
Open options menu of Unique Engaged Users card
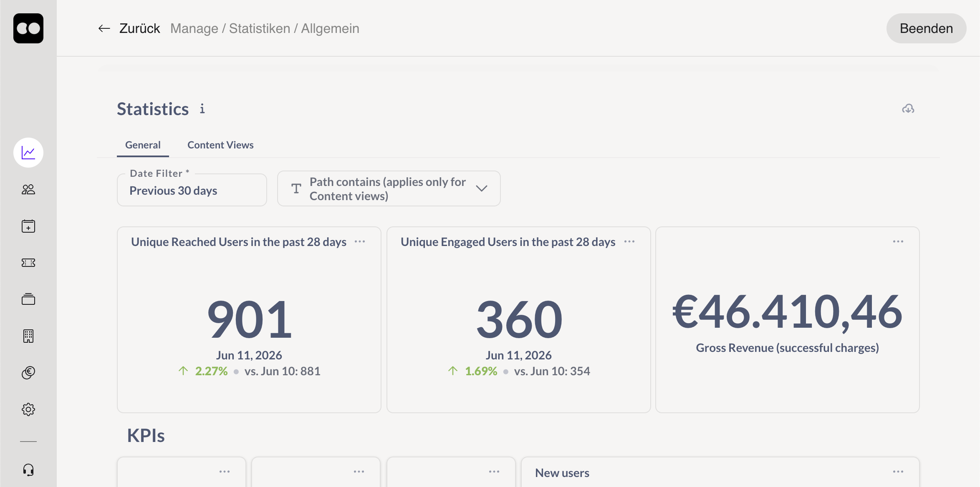[x=629, y=241]
